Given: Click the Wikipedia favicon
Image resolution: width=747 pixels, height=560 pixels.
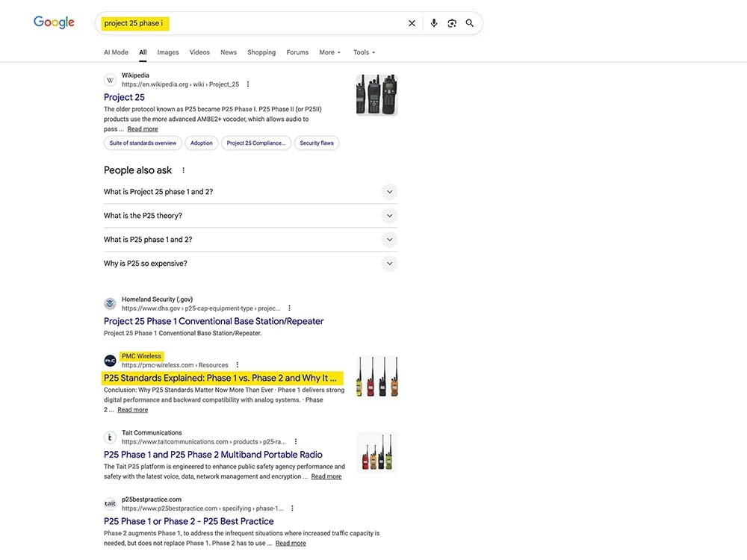Looking at the screenshot, I should 110,80.
